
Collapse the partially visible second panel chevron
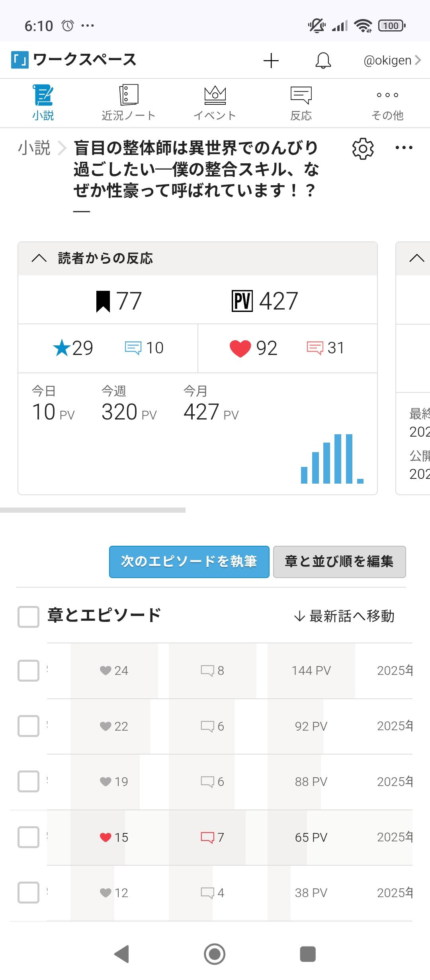coord(416,258)
